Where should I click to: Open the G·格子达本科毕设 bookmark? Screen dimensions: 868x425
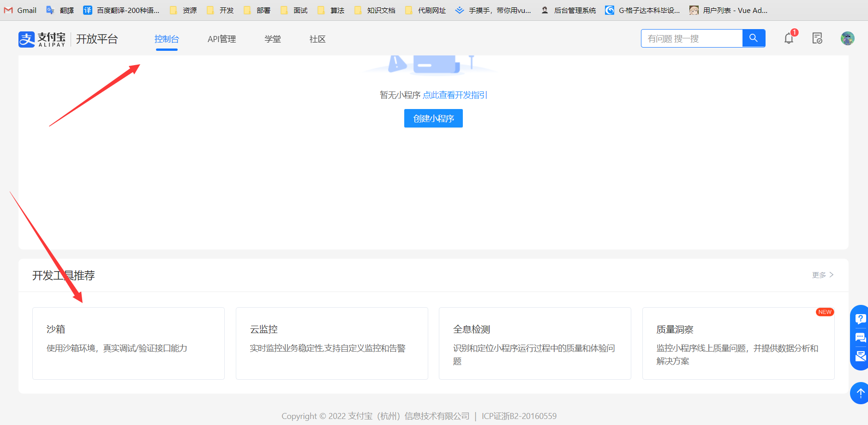[643, 10]
